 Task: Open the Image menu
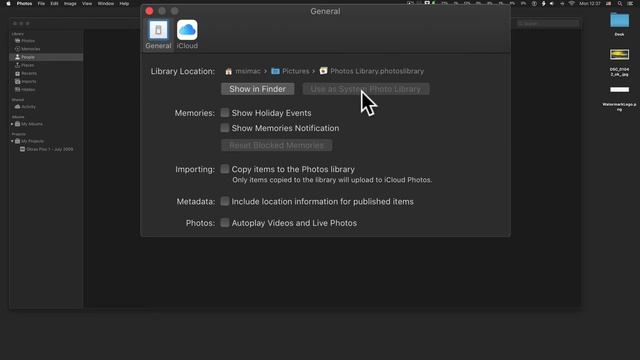(x=70, y=4)
